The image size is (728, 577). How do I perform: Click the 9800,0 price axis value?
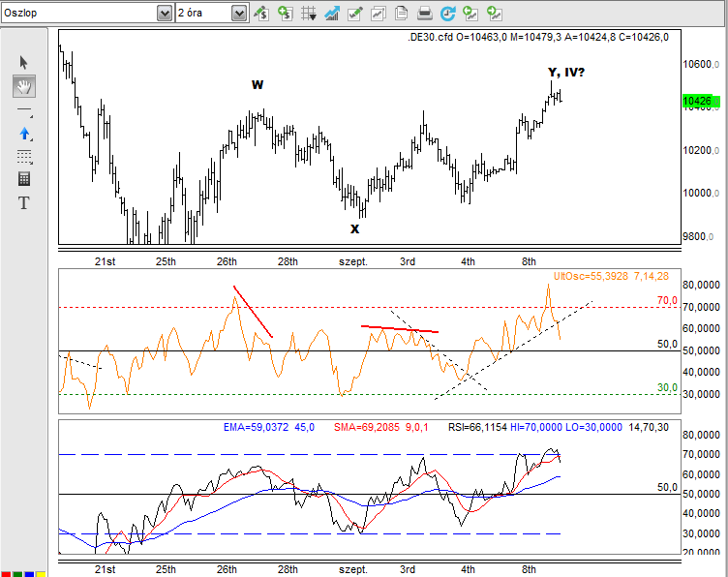[698, 237]
